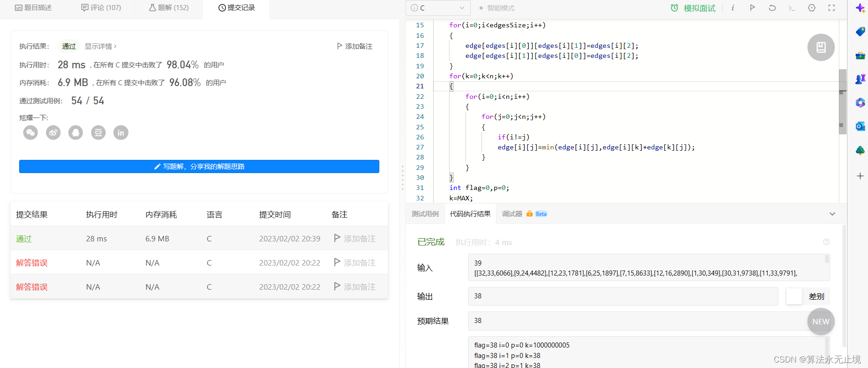The image size is (868, 368).
Task: Reset code with the restore icon
Action: (x=772, y=8)
